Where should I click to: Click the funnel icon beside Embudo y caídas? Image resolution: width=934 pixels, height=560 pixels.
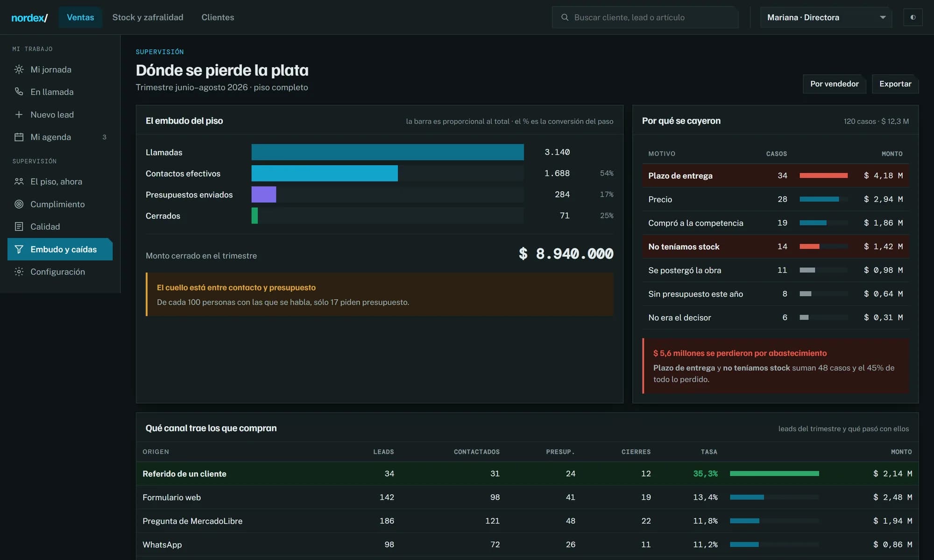click(19, 249)
